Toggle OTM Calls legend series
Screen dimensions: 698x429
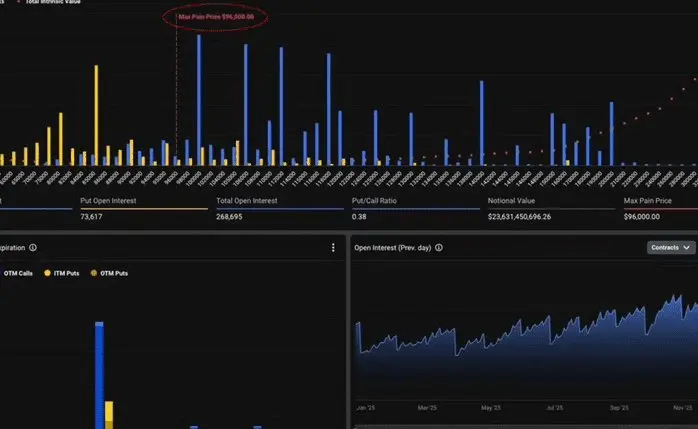17,273
